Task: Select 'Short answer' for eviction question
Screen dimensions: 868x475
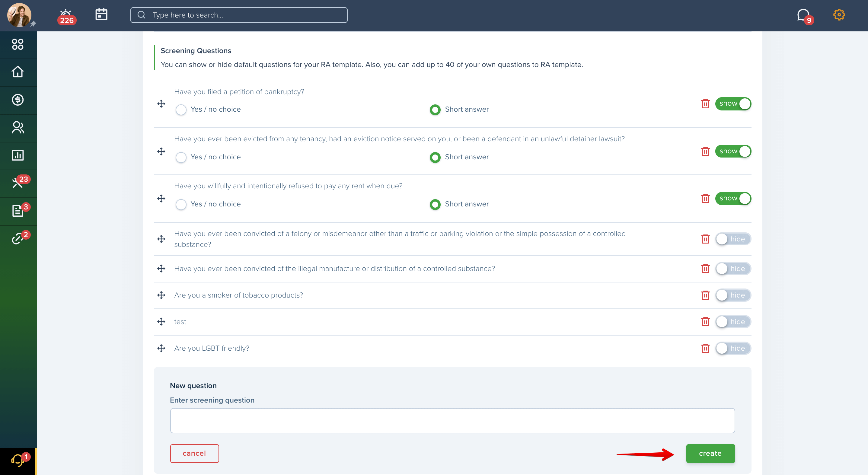Action: pos(435,157)
